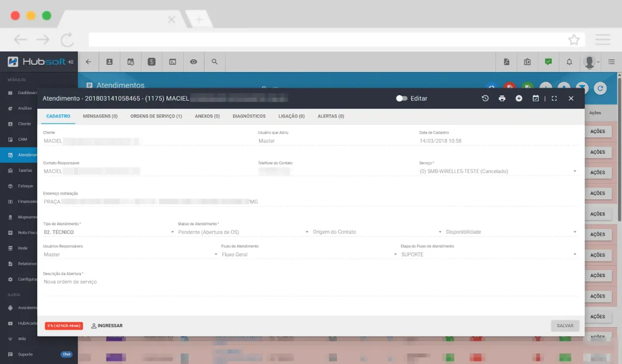This screenshot has height=364, width=622.
Task: Click the calendar check icon in dialog header
Action: click(x=536, y=98)
